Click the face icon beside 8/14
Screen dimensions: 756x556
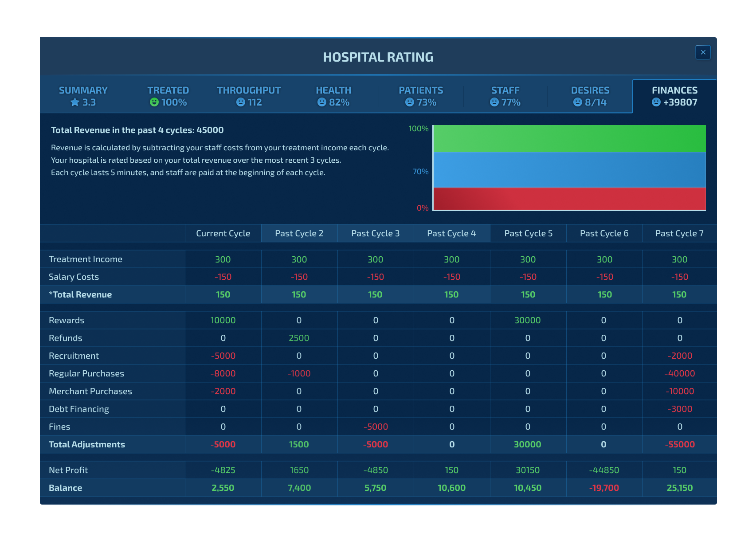coord(578,102)
